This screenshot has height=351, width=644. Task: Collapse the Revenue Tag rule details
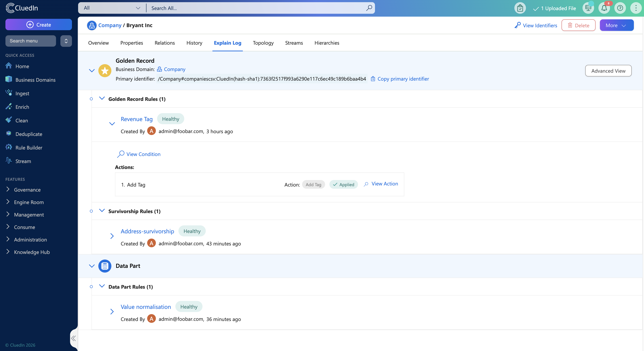pyautogui.click(x=112, y=124)
